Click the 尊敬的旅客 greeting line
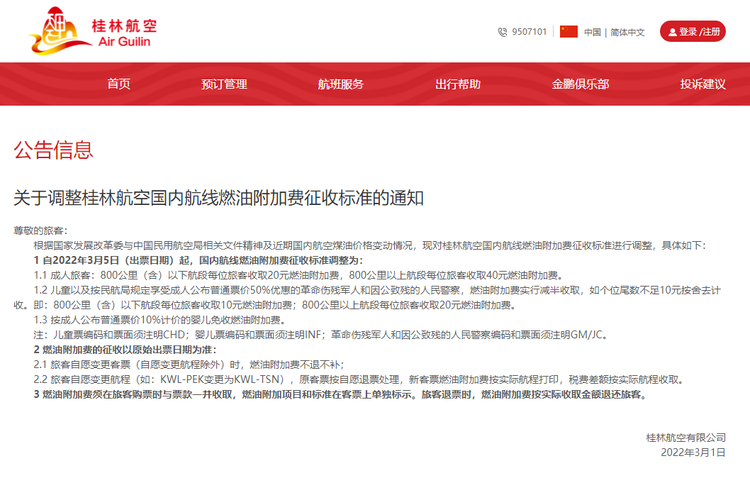Viewport: 750px width, 478px height. [41, 231]
